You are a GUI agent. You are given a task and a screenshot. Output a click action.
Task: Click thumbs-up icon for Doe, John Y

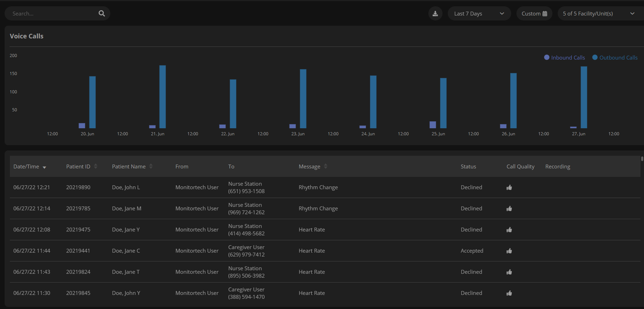click(509, 293)
